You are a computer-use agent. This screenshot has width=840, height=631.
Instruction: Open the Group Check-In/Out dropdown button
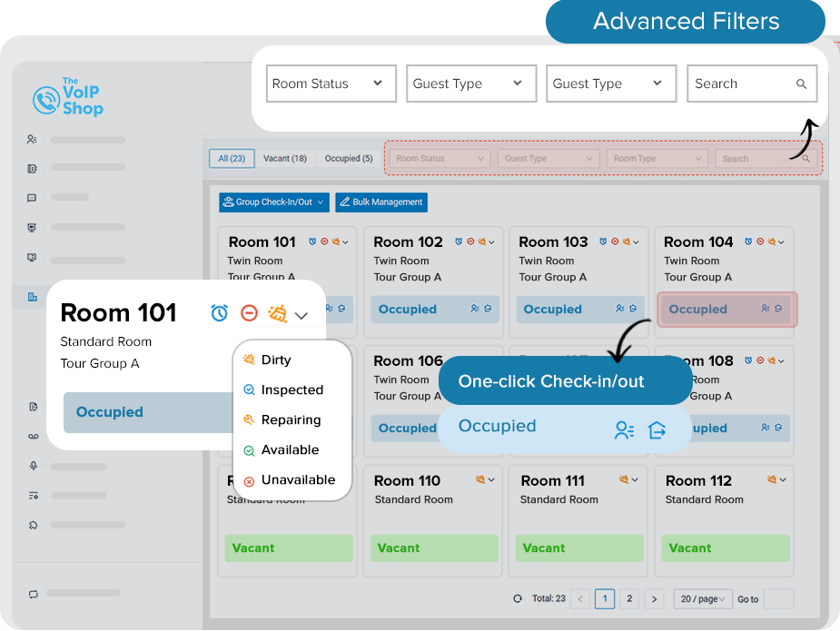click(274, 202)
